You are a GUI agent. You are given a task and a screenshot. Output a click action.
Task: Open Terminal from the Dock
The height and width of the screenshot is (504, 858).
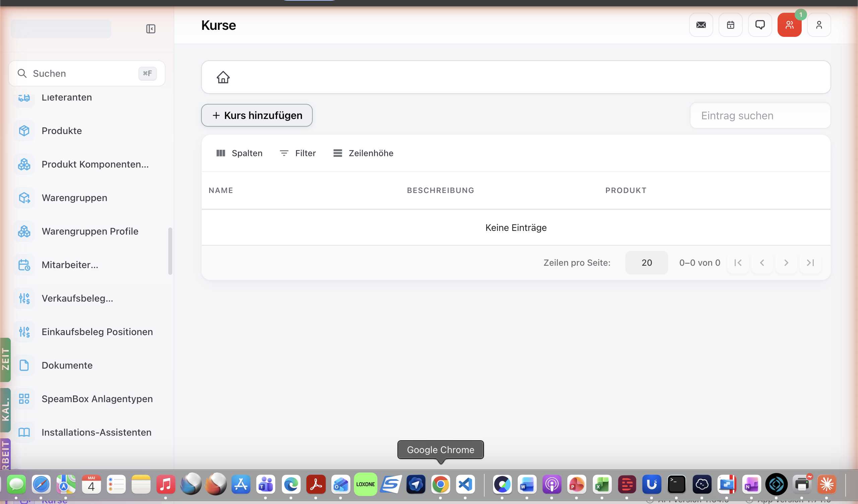click(x=676, y=484)
